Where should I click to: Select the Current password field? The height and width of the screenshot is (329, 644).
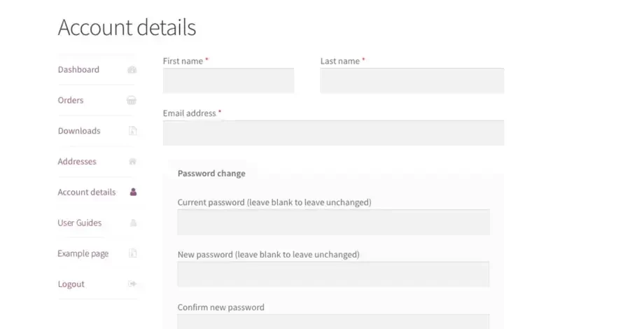coord(333,222)
